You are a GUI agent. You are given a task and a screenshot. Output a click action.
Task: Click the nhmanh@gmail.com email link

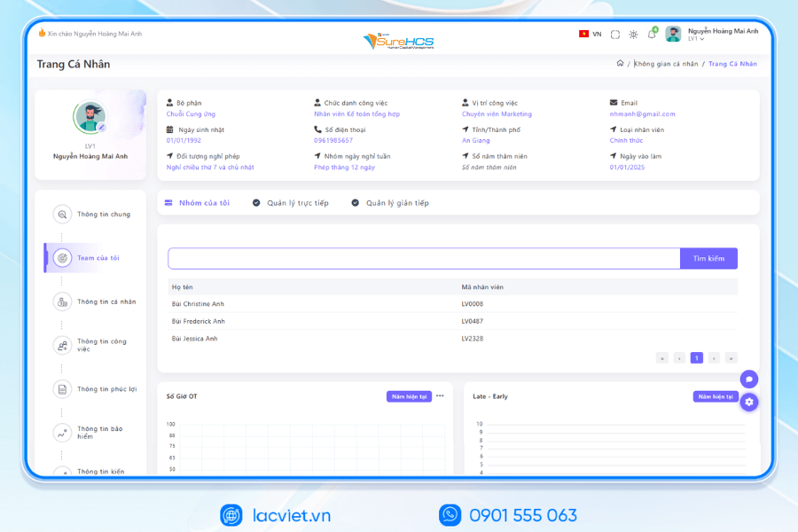[642, 114]
